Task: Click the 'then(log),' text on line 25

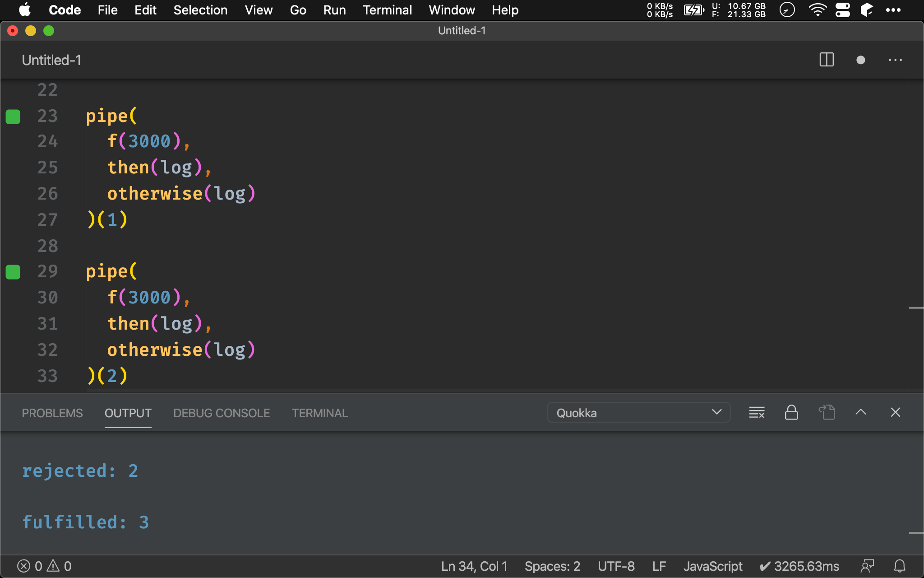Action: pos(160,168)
